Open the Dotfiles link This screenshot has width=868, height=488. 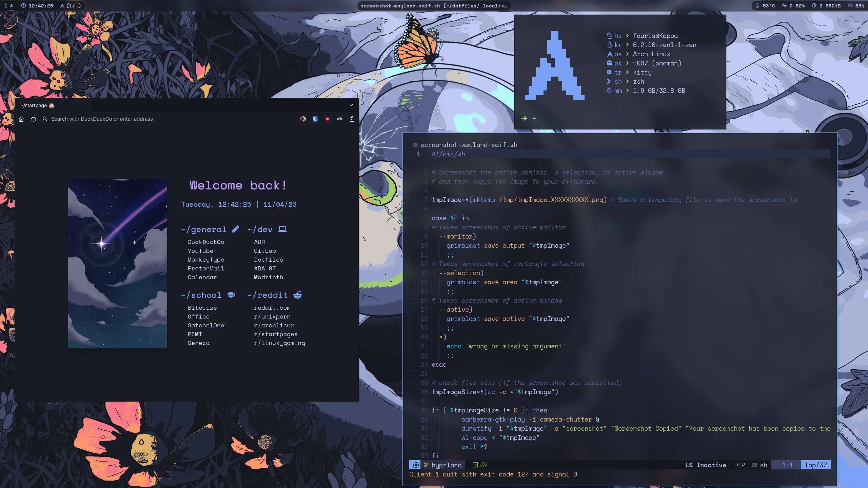tap(269, 260)
